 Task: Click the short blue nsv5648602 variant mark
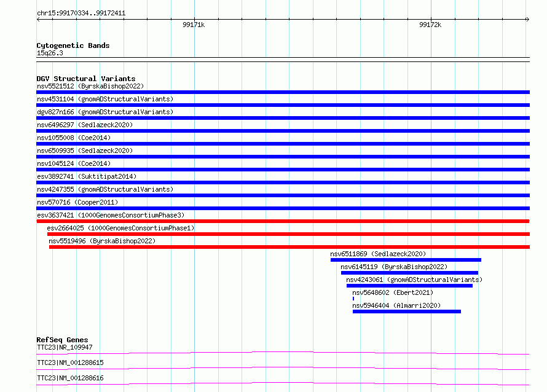click(x=353, y=299)
